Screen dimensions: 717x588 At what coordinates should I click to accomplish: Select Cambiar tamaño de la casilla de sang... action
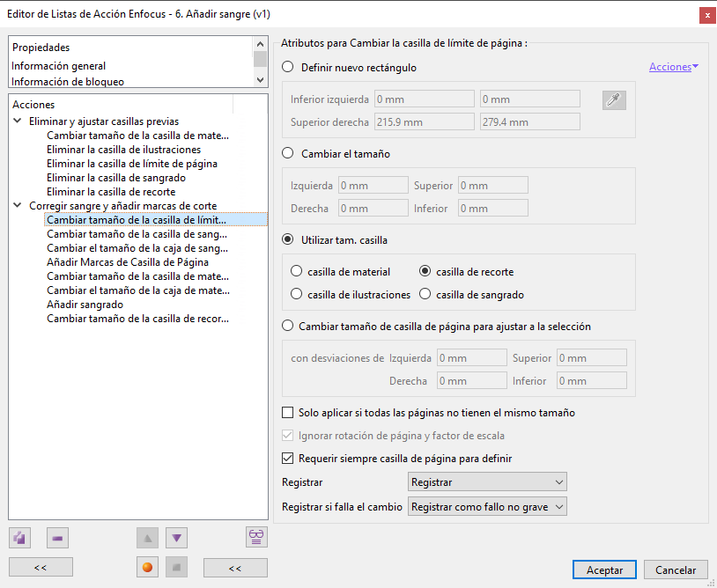(x=137, y=234)
